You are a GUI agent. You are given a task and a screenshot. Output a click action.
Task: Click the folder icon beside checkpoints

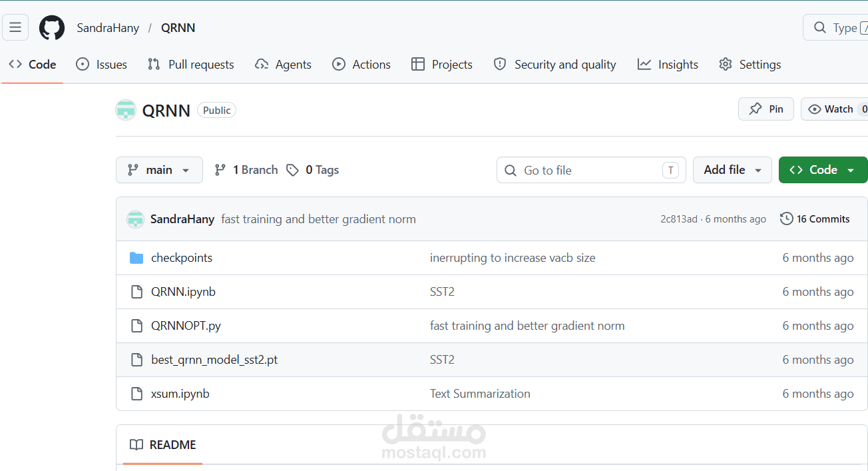click(136, 258)
